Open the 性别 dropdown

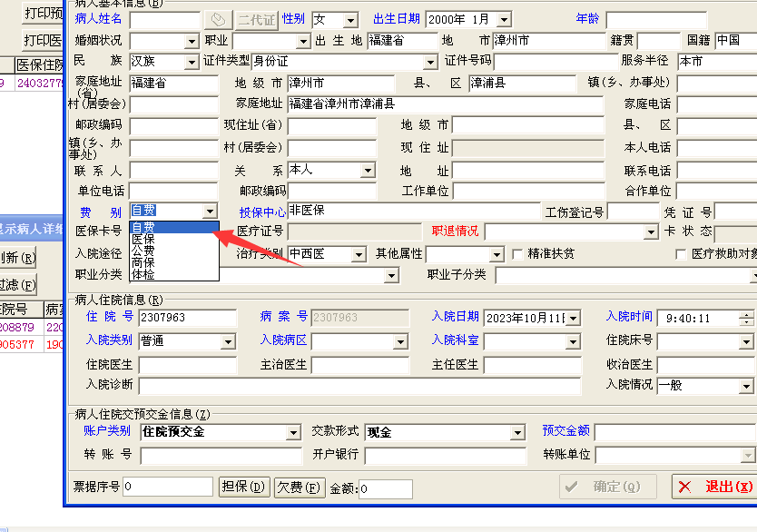(351, 20)
